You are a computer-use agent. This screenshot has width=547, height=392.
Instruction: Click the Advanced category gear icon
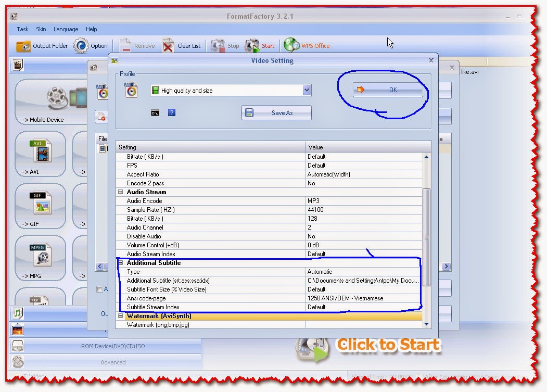tap(18, 362)
